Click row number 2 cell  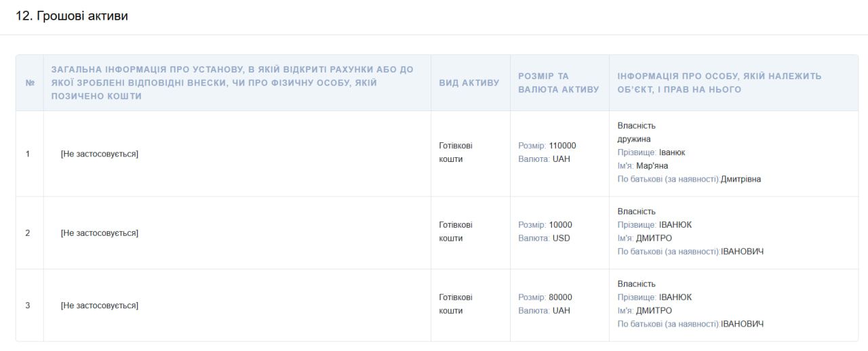point(28,233)
